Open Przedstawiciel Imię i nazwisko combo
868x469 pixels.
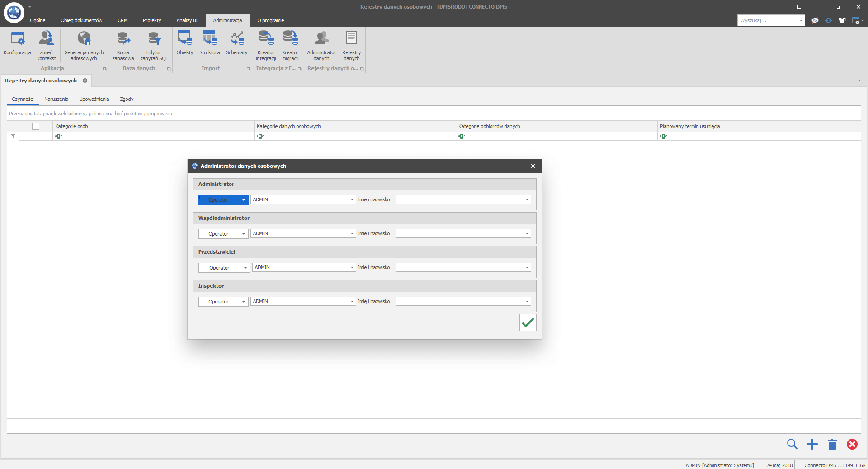[463, 267]
